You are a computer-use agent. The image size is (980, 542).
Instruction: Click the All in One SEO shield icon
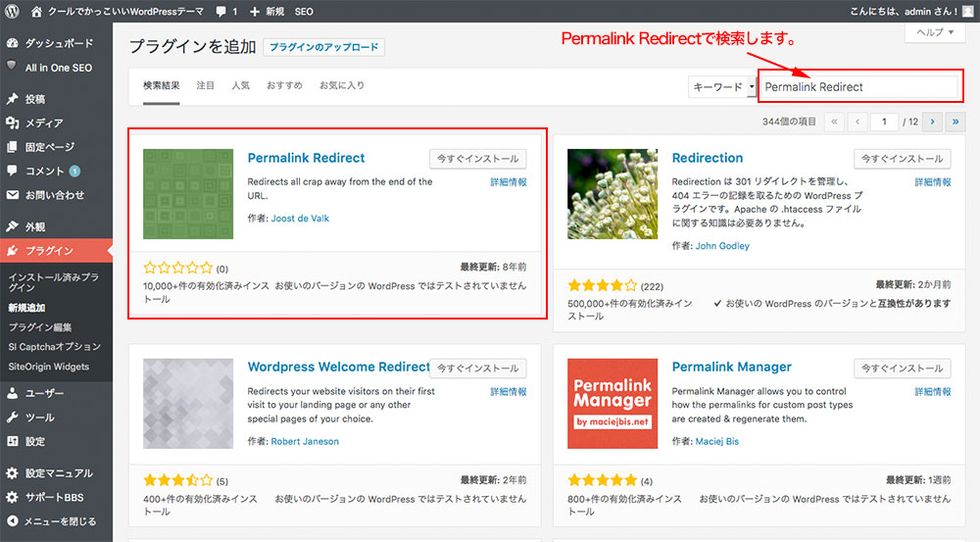pos(12,66)
